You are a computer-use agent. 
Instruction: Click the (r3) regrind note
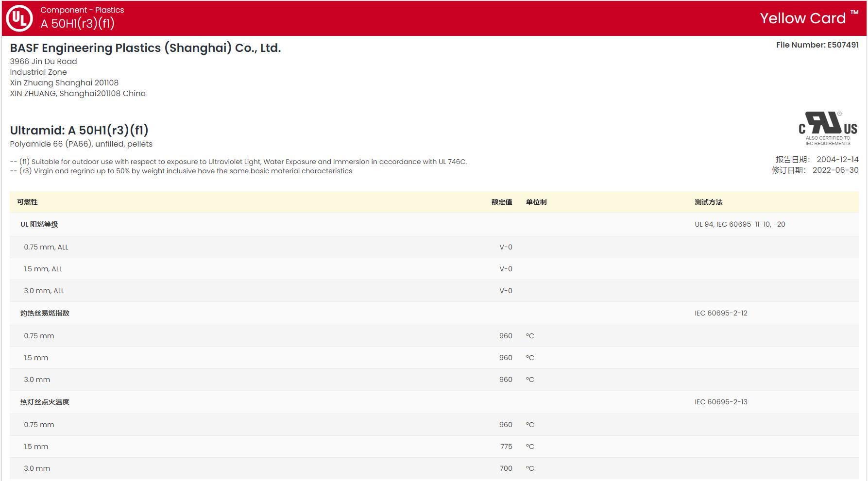coord(181,171)
